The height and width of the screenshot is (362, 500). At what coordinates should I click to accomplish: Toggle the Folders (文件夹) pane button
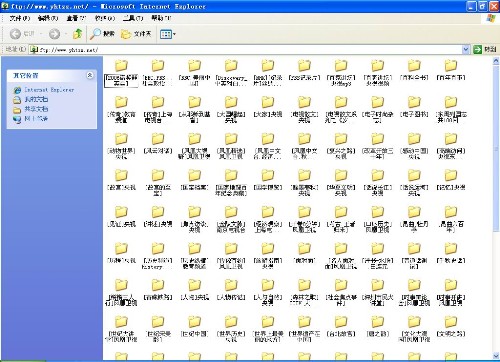coord(136,34)
